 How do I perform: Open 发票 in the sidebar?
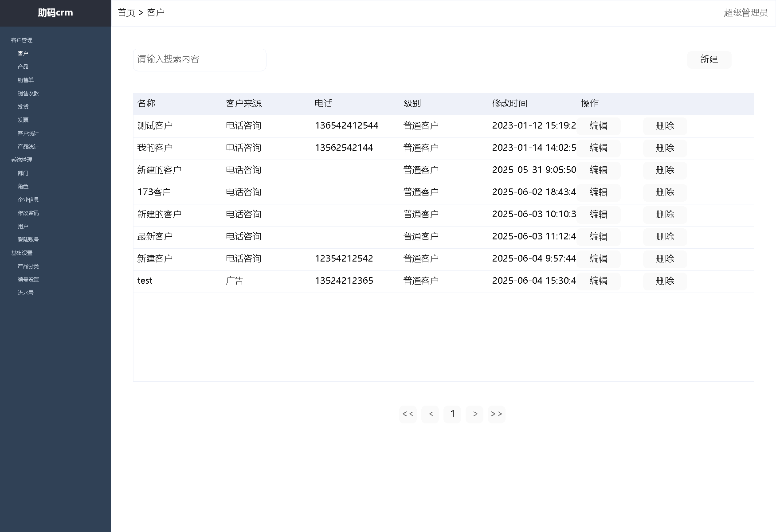pyautogui.click(x=23, y=120)
